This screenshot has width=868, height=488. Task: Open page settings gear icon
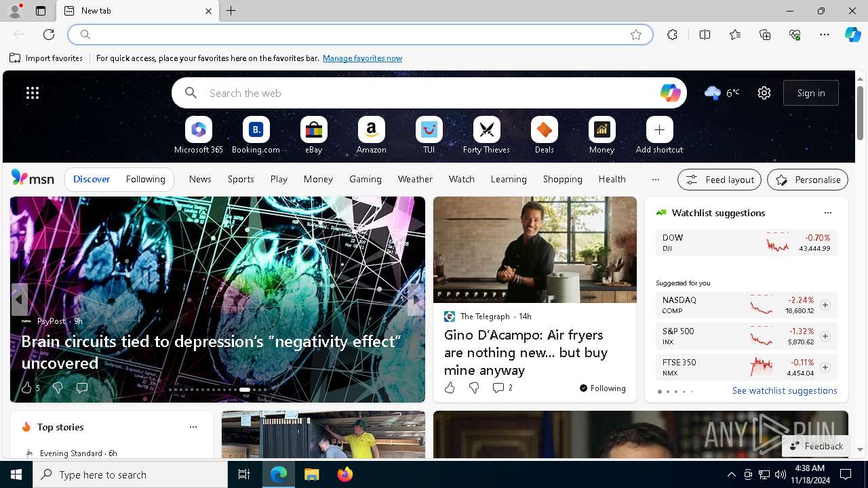pos(764,93)
